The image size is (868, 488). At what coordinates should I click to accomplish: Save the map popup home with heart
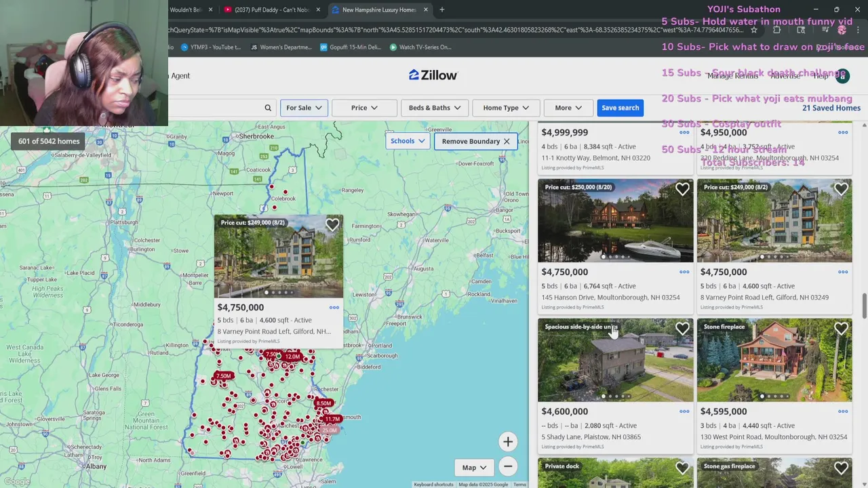[332, 225]
